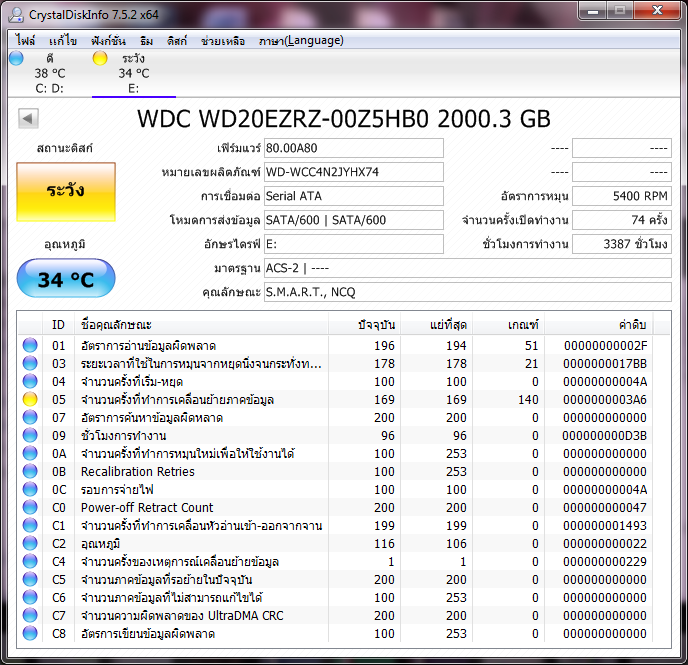
Task: Click the status icon for Recalibration Retries
Action: 30,471
